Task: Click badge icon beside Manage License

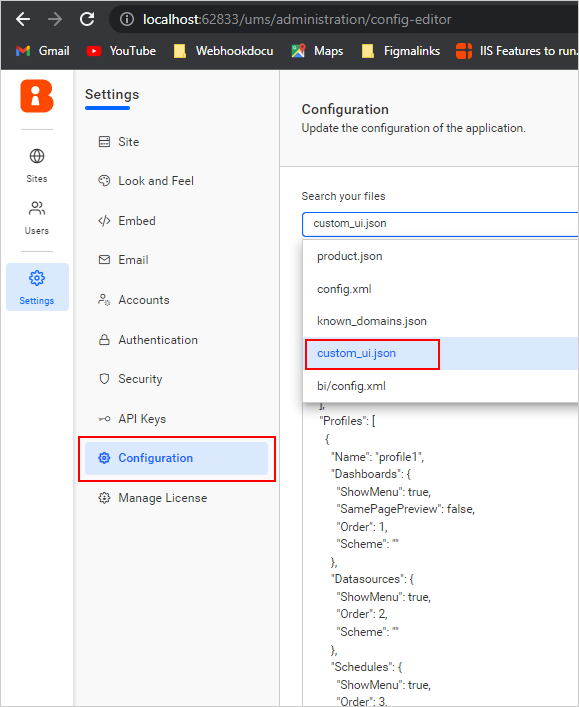Action: pyautogui.click(x=104, y=498)
